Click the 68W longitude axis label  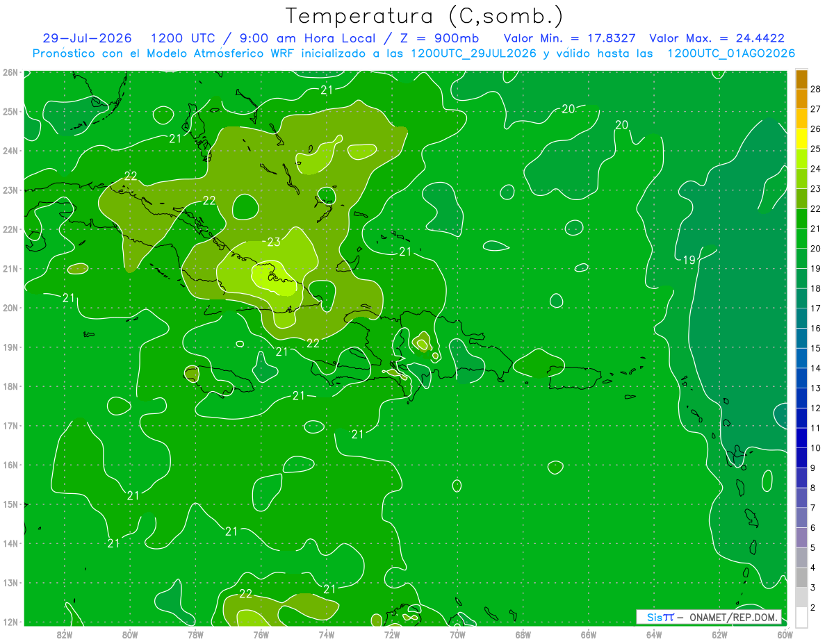523,634
